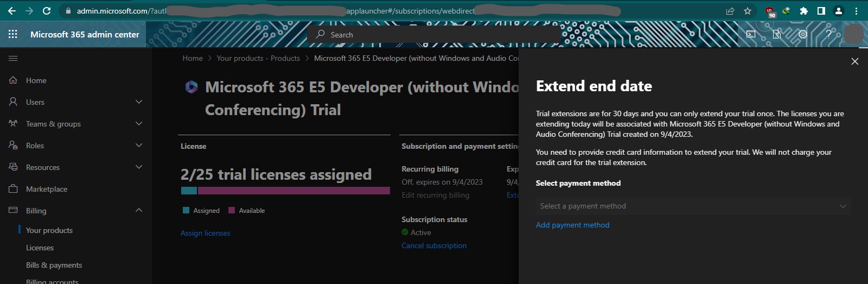Reload the page in browser

(47, 11)
